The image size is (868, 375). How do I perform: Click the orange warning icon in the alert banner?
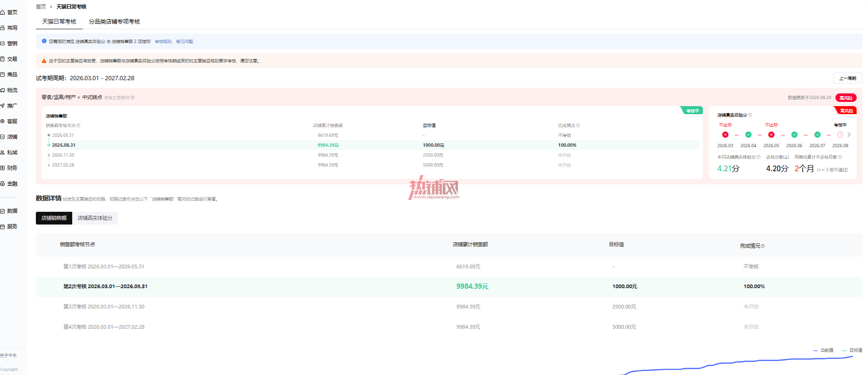(x=44, y=61)
